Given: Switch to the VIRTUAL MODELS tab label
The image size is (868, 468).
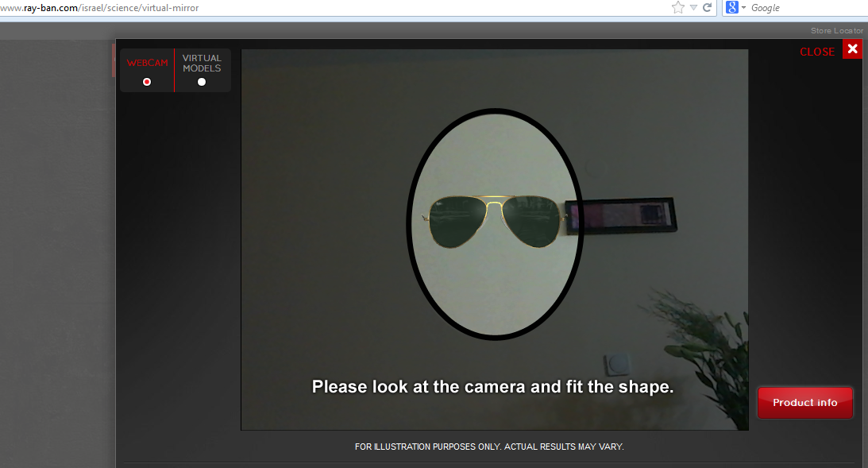Looking at the screenshot, I should [202, 63].
